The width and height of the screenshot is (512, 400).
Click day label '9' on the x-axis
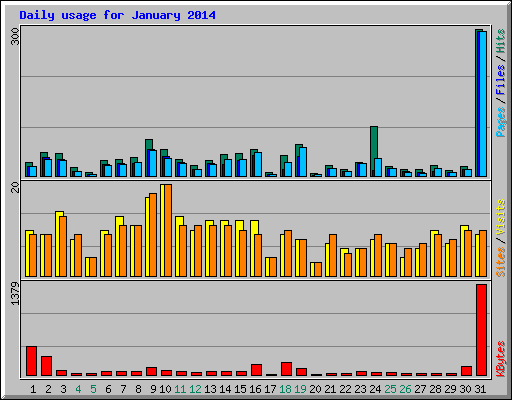[153, 389]
